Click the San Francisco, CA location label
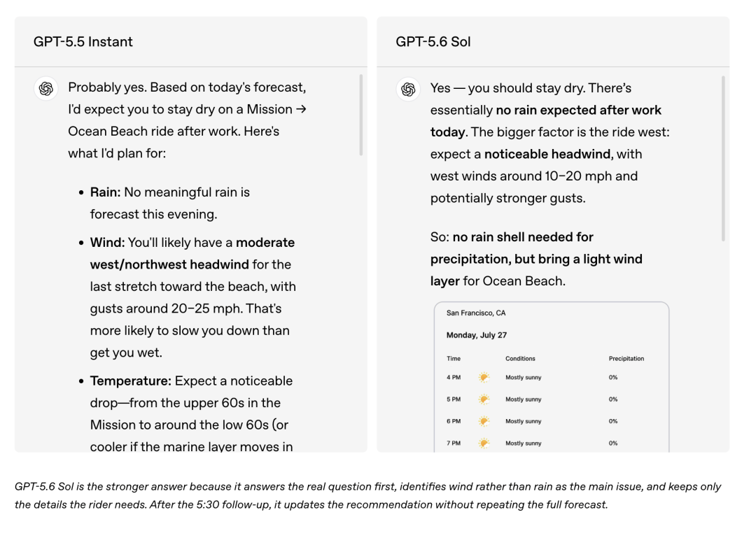Image resolution: width=756 pixels, height=533 pixels. pyautogui.click(x=476, y=313)
